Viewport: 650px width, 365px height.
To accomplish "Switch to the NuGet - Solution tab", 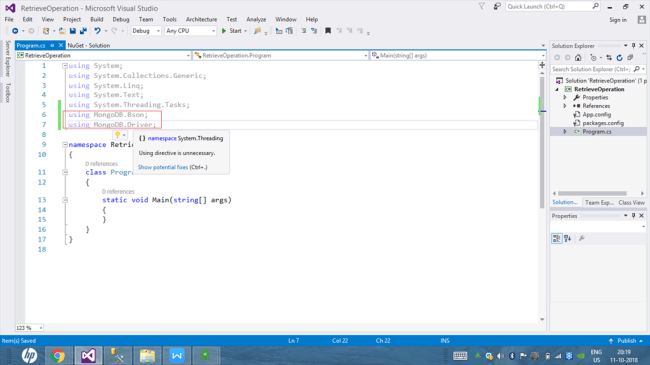I will pos(89,45).
